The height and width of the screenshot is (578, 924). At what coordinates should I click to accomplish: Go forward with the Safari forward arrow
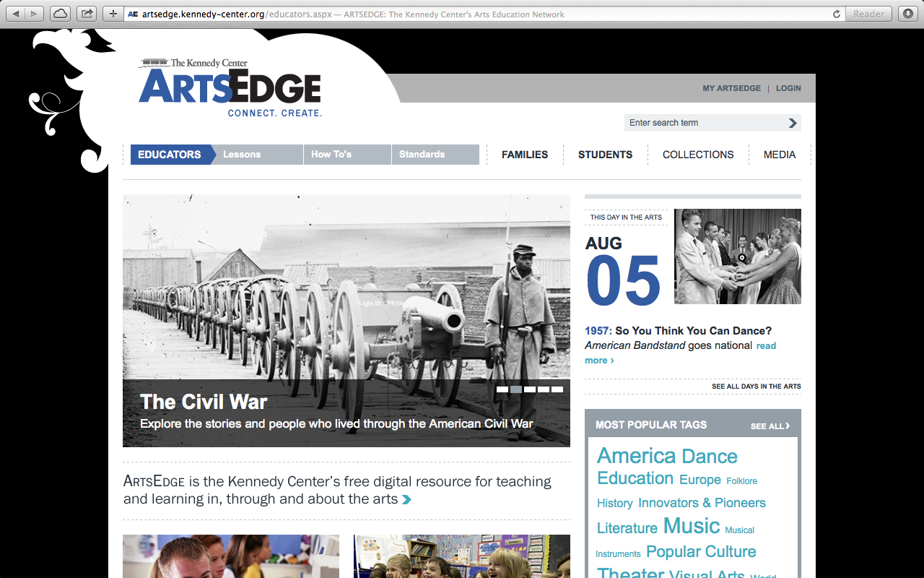[35, 14]
